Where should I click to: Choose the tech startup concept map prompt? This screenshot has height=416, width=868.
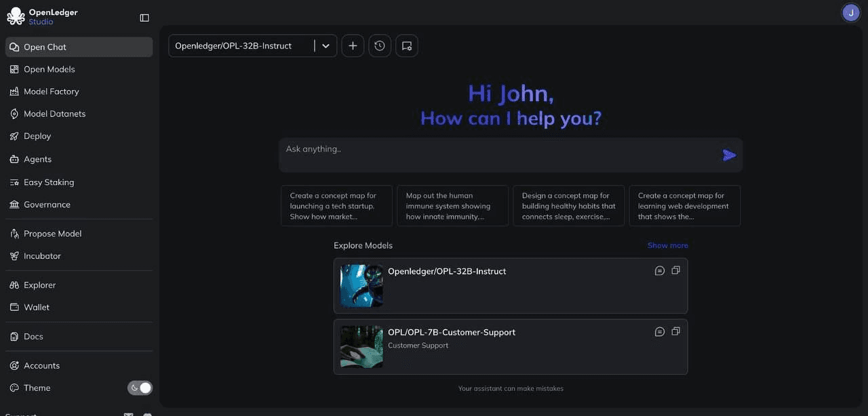336,206
